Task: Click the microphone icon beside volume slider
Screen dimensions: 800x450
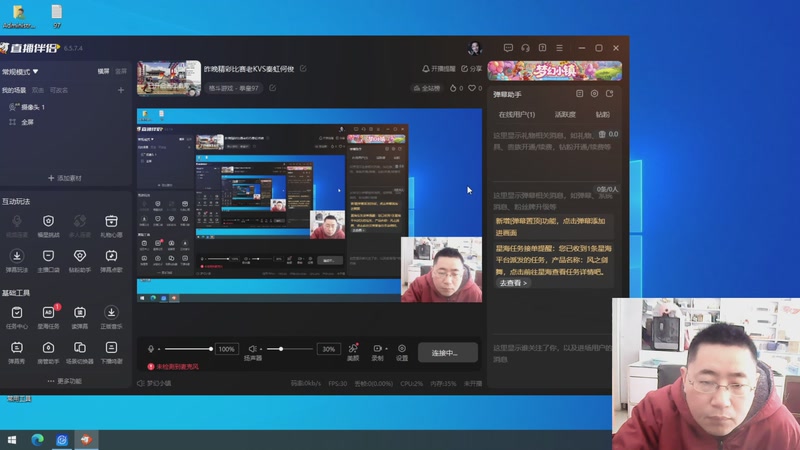Action: (151, 349)
